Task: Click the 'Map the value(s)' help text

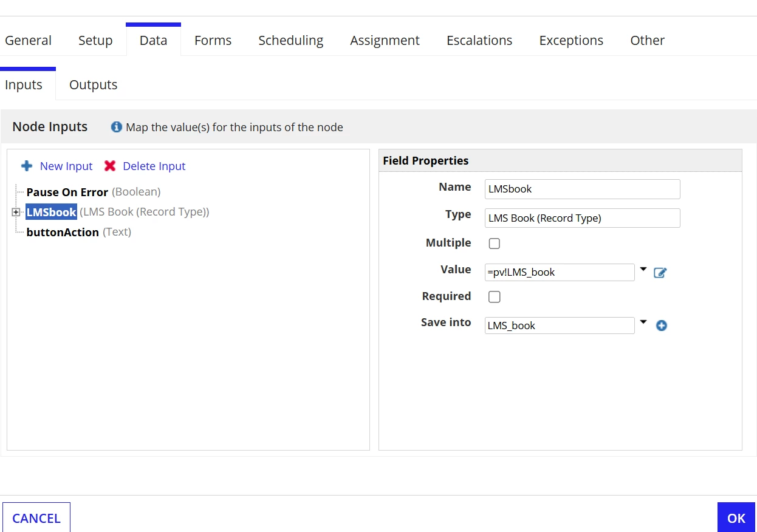Action: pyautogui.click(x=235, y=128)
